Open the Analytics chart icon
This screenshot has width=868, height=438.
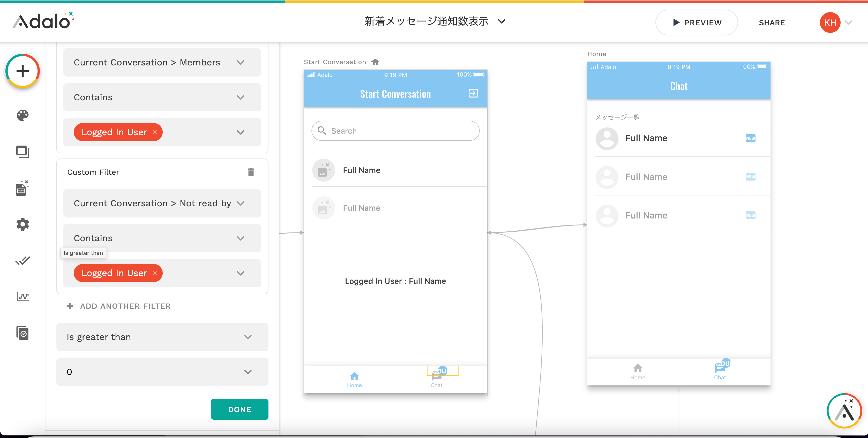click(23, 297)
